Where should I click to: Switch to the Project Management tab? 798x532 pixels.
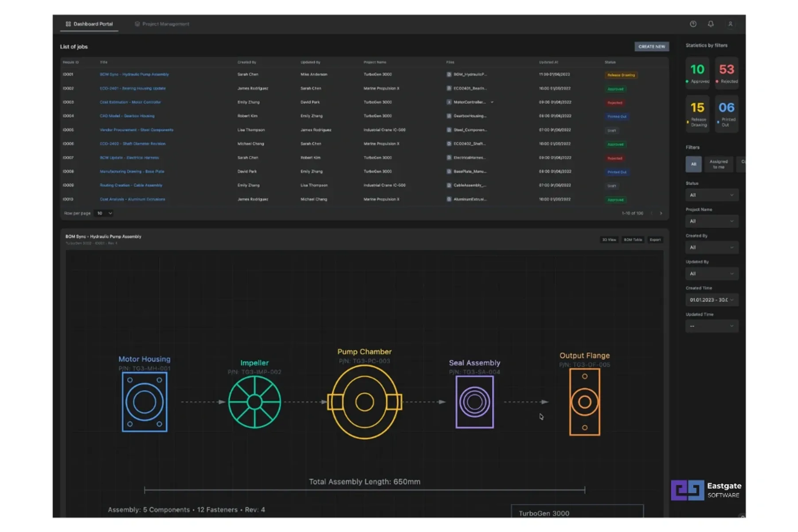tap(161, 24)
